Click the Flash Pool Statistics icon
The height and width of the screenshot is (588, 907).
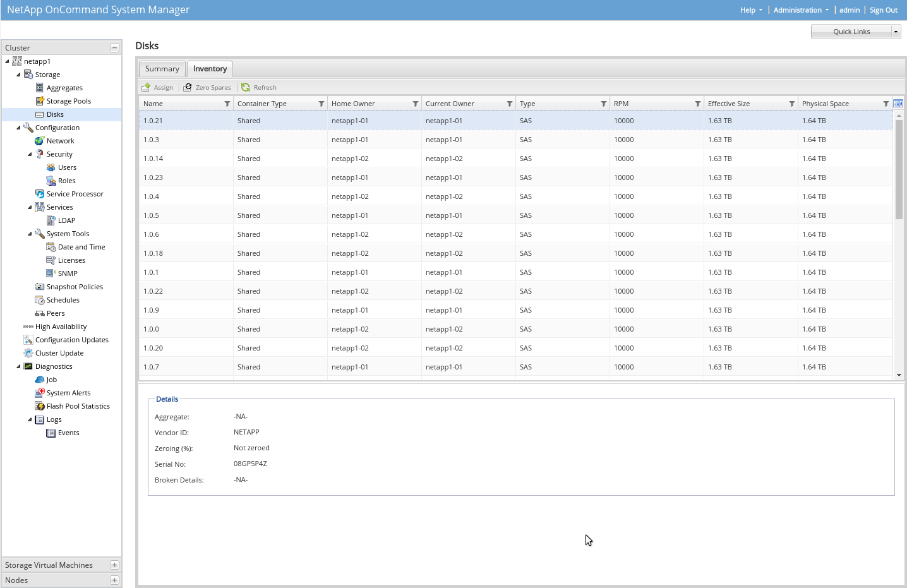[x=40, y=406]
